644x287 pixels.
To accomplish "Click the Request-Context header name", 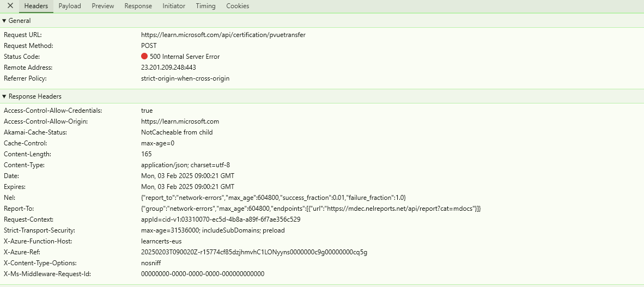I will [x=29, y=219].
